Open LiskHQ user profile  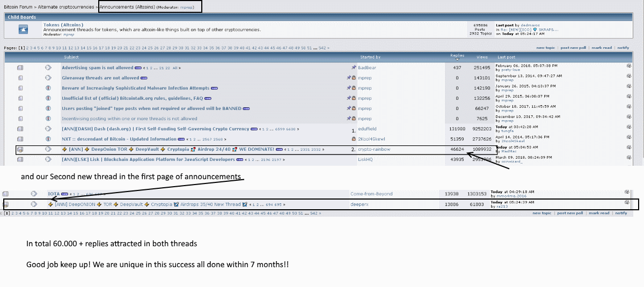click(x=365, y=159)
